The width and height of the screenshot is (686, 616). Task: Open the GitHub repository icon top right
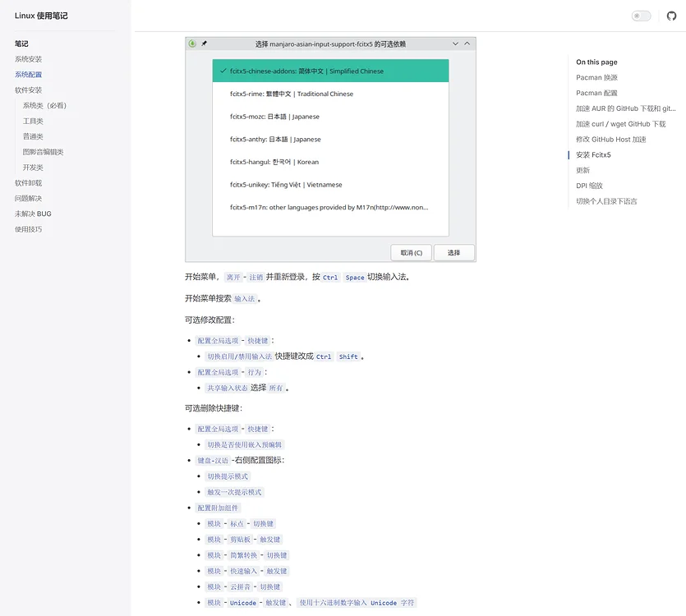tap(673, 15)
